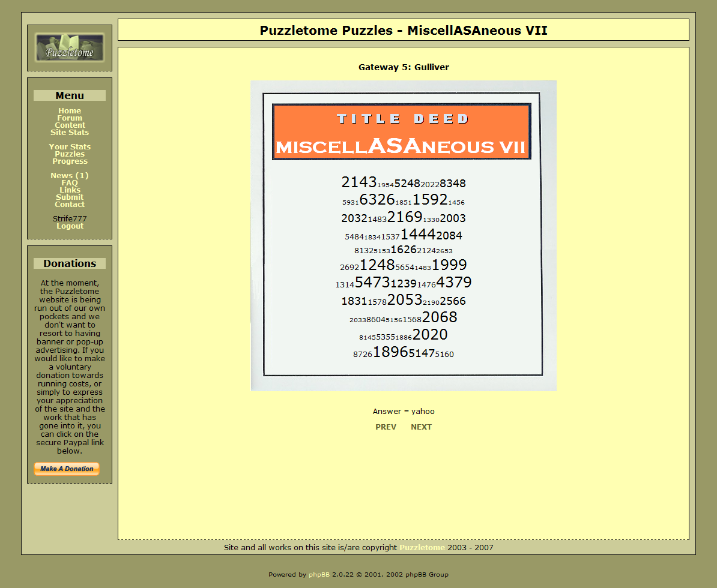Click the Puzzletome copyright footer link
This screenshot has width=717, height=588.
[x=422, y=548]
